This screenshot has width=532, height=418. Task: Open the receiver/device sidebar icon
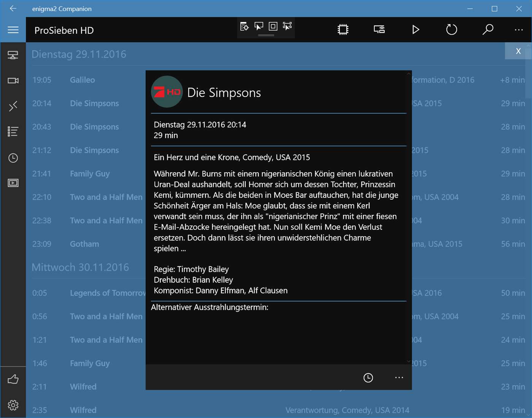[13, 55]
